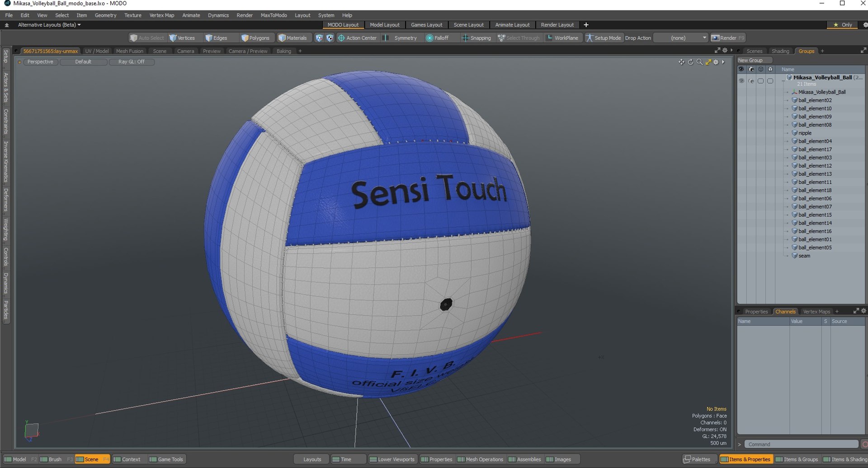Open Falloff options

[437, 38]
